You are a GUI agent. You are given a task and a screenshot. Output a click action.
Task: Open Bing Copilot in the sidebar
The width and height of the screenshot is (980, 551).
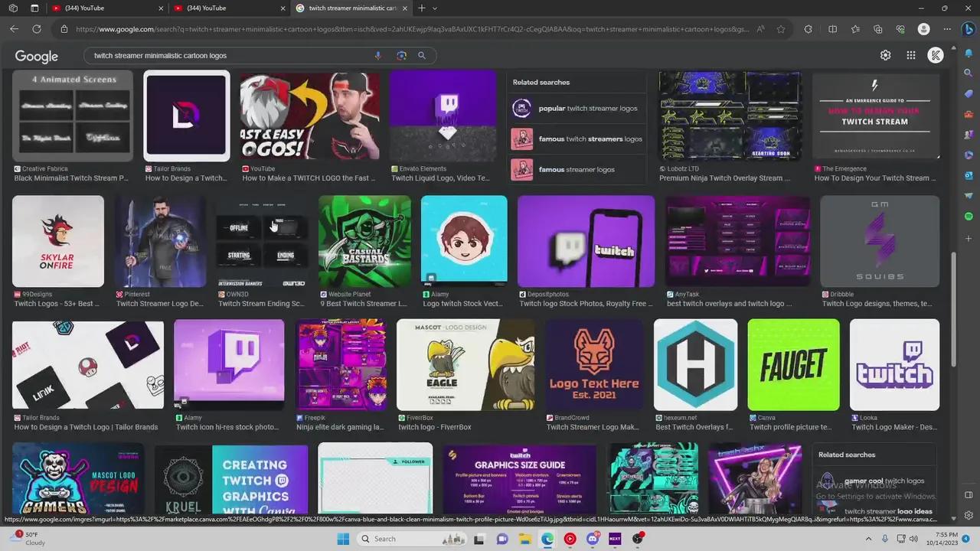click(x=969, y=30)
